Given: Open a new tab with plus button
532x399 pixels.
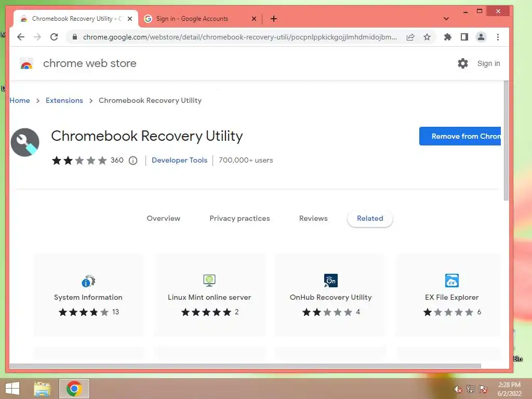Looking at the screenshot, I should [273, 19].
